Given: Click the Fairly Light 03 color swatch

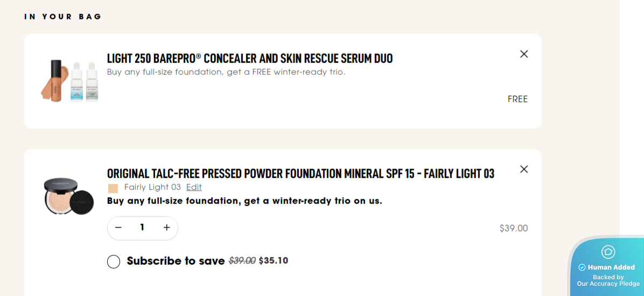Looking at the screenshot, I should coord(113,188).
